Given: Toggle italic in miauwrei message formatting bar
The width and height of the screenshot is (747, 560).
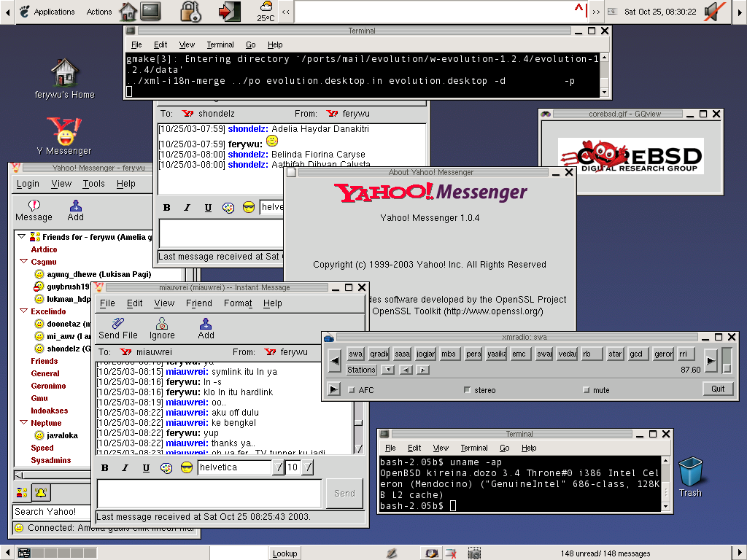Looking at the screenshot, I should (125, 467).
